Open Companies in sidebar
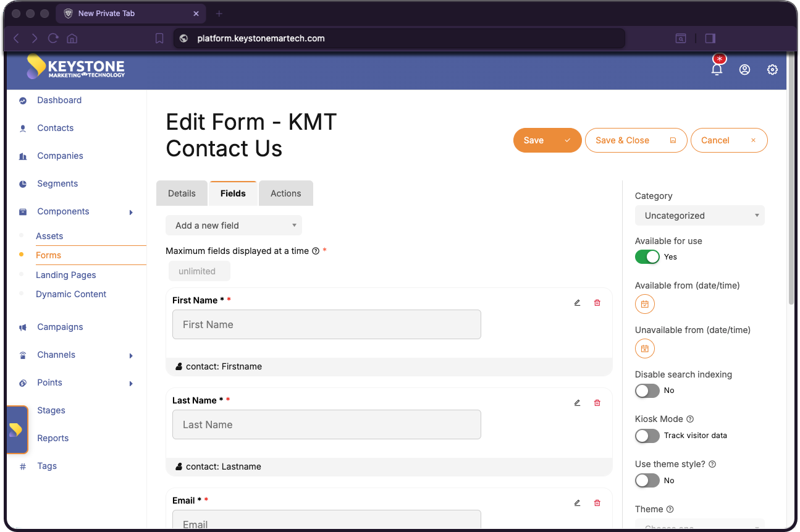800x532 pixels. coord(60,156)
